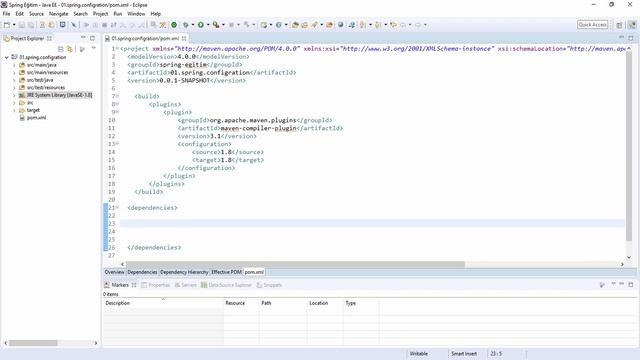Image resolution: width=640 pixels, height=360 pixels.
Task: Place cursor on empty line 23
Action: pos(372,224)
